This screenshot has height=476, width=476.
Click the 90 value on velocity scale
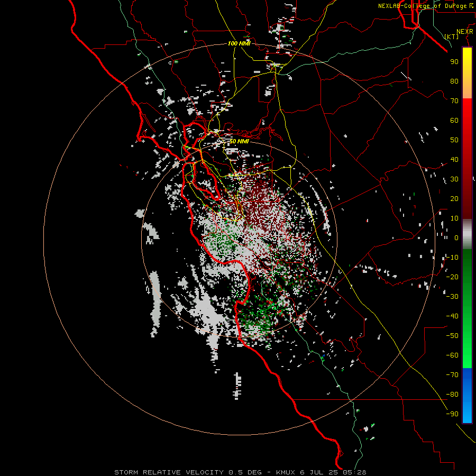coord(454,62)
